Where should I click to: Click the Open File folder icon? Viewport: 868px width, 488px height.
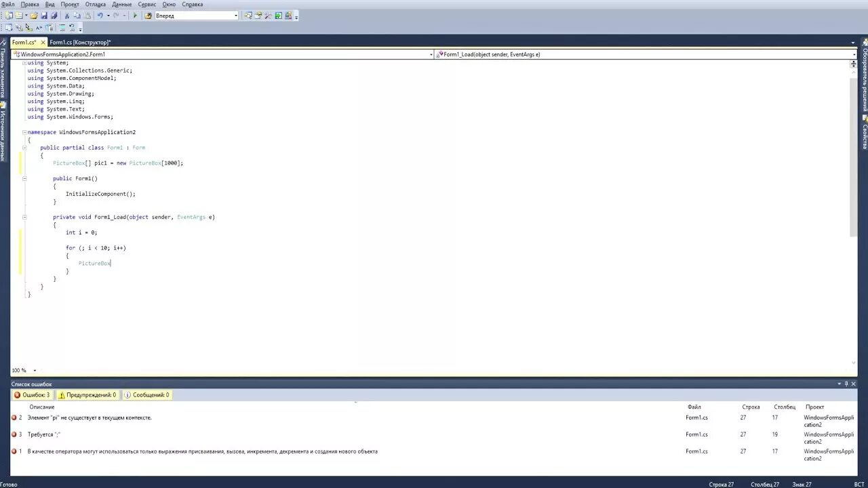[33, 16]
